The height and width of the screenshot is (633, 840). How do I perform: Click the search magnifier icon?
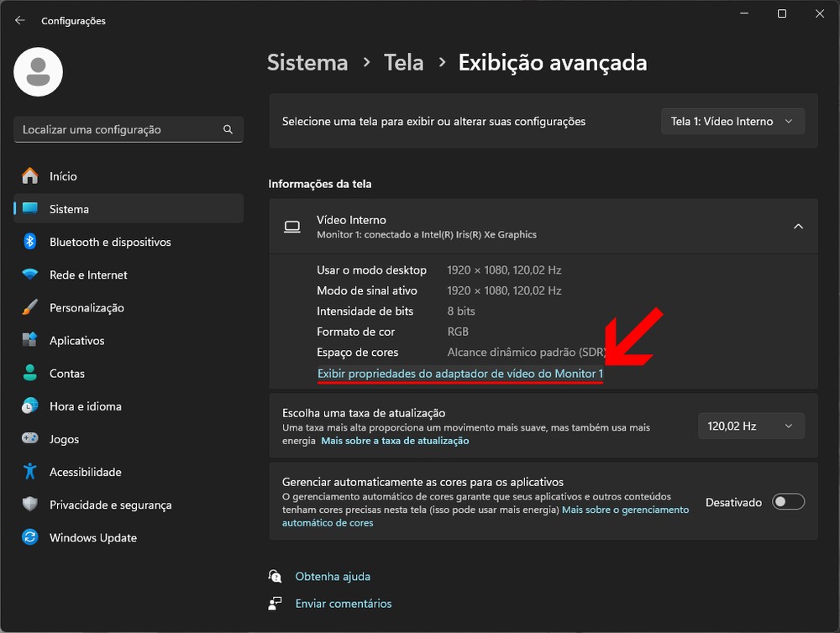(x=228, y=130)
